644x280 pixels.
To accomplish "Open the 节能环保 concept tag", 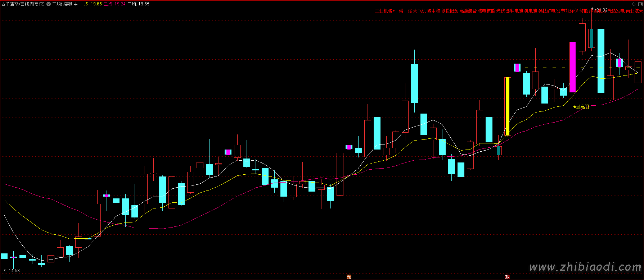I will [569, 11].
